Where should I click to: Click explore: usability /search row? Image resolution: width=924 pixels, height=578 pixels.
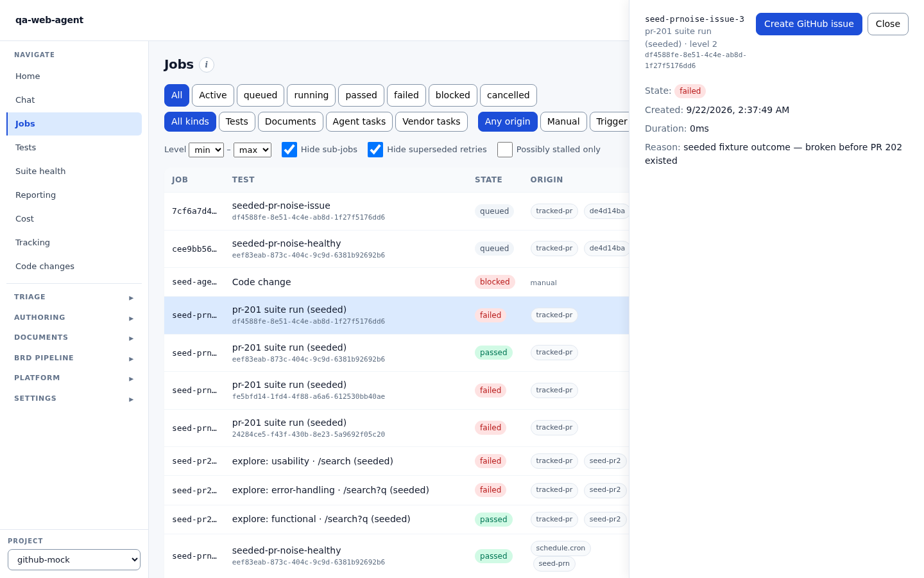[x=397, y=461]
